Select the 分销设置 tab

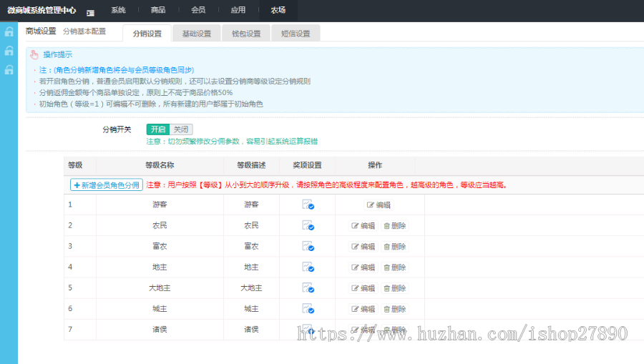click(147, 33)
